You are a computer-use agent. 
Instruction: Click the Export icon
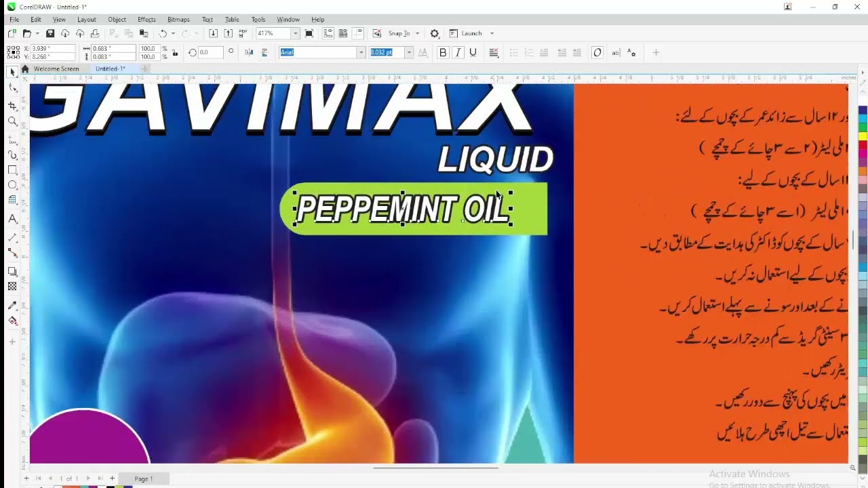229,33
